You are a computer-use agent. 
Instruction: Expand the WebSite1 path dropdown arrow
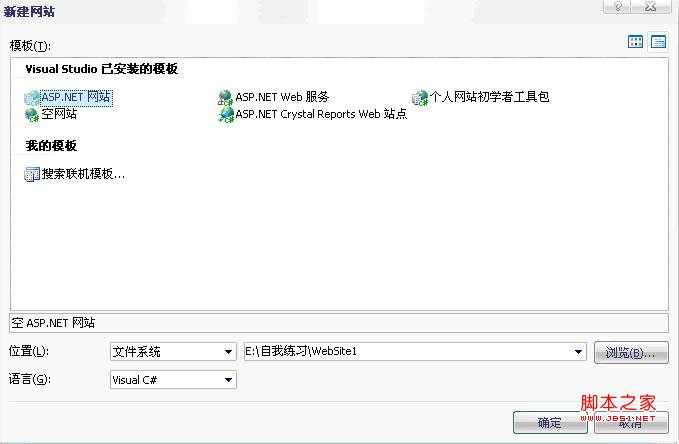tap(578, 352)
